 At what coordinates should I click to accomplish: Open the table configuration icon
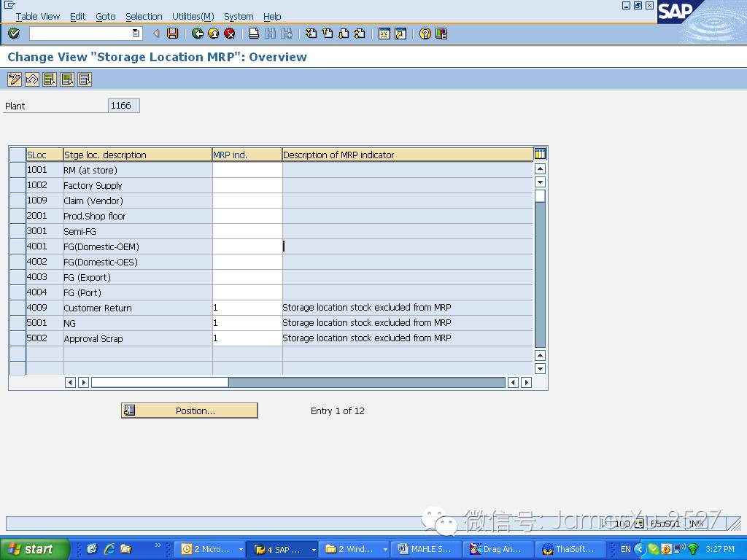pyautogui.click(x=541, y=153)
